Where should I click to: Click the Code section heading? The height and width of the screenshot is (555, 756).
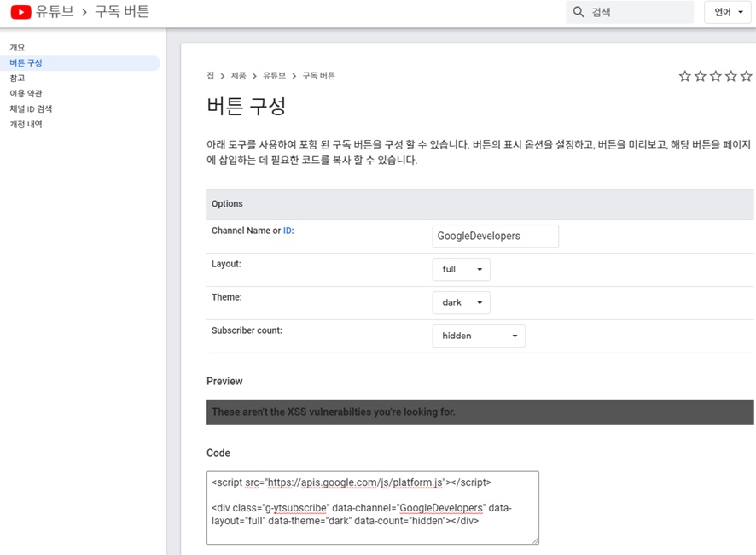(x=218, y=453)
